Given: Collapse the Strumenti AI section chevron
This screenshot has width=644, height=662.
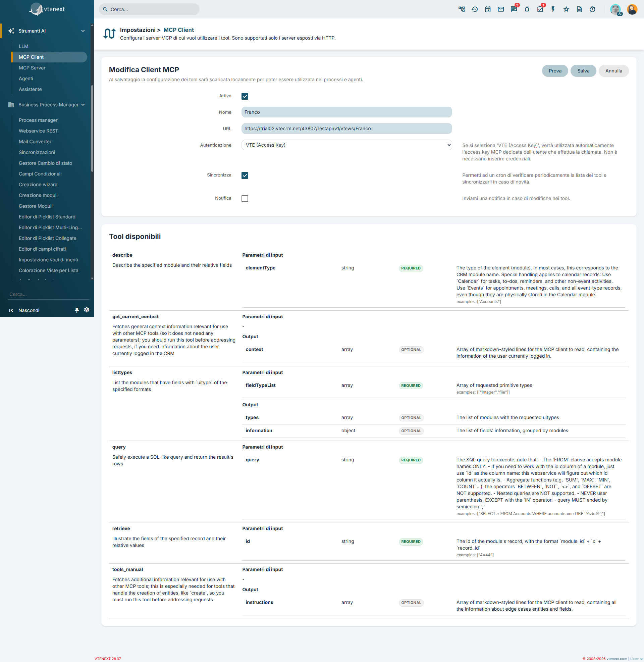Looking at the screenshot, I should coord(83,31).
